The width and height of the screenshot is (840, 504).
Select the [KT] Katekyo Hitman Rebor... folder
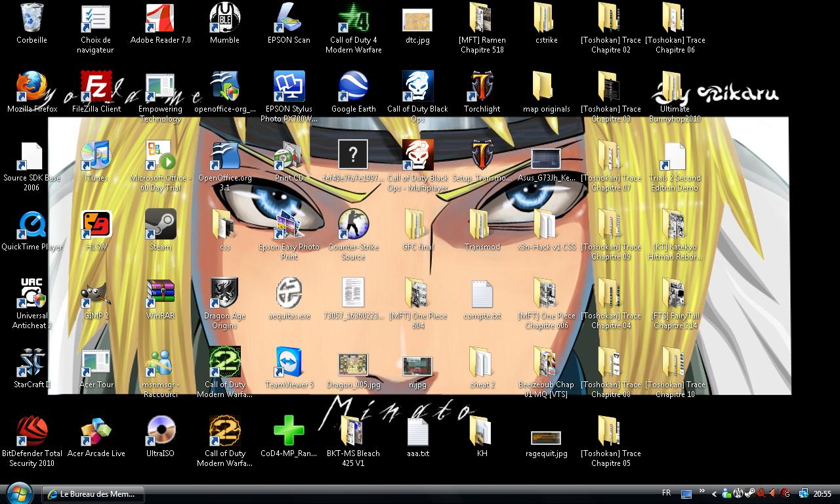675,224
